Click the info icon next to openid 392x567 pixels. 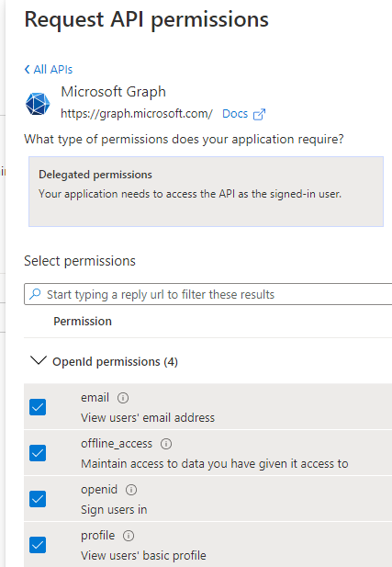131,490
